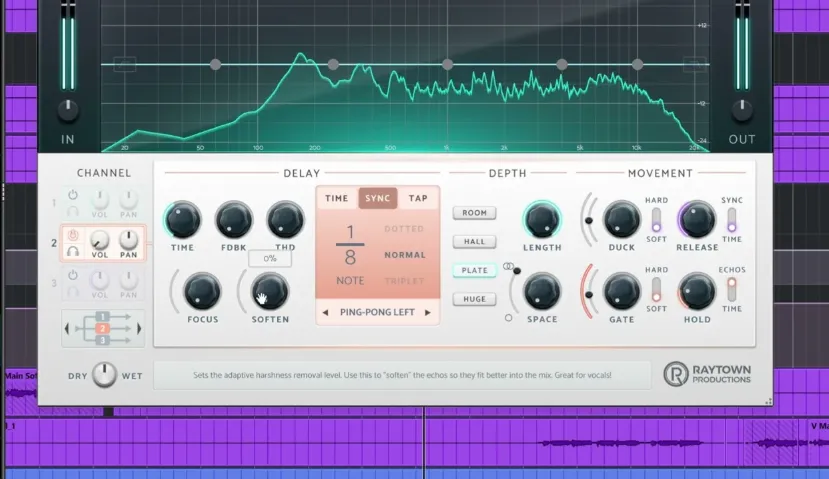829x479 pixels.
Task: Click the middle EQ node near 1k
Action: tap(447, 65)
